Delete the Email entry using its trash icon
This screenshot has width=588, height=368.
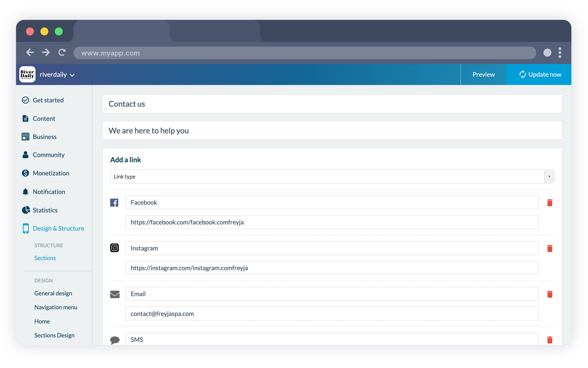550,294
